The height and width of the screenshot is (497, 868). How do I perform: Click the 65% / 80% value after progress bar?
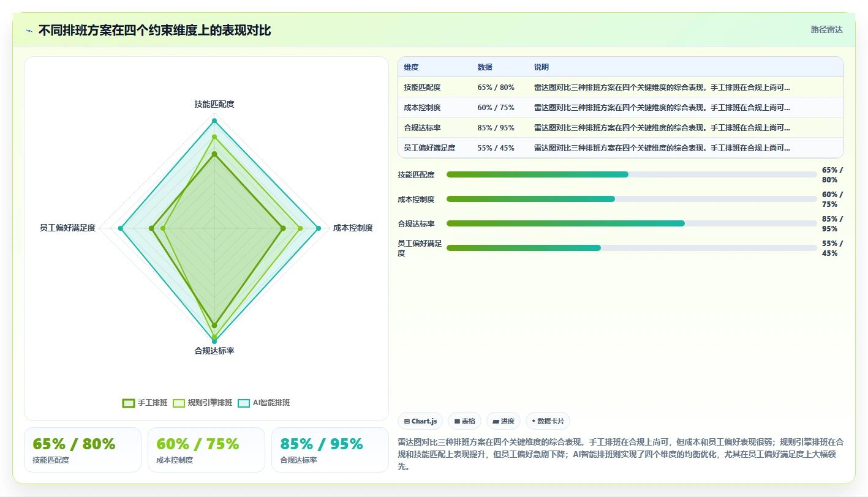(832, 175)
